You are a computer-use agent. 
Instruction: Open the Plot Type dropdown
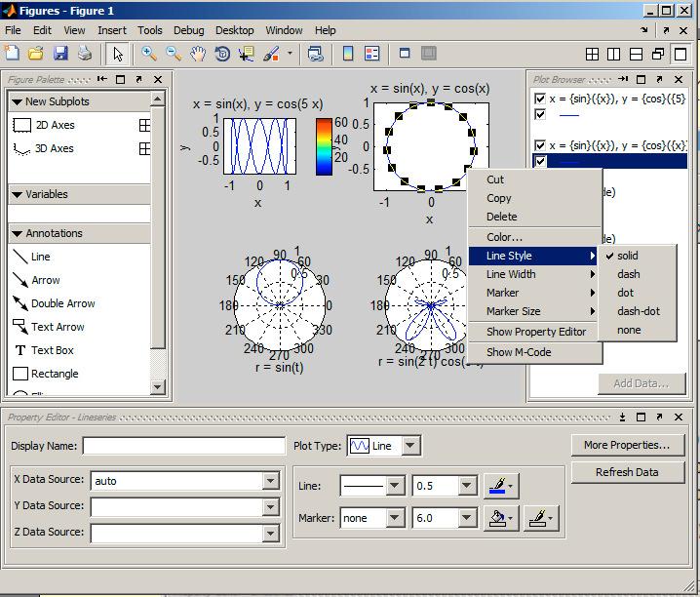(x=410, y=446)
